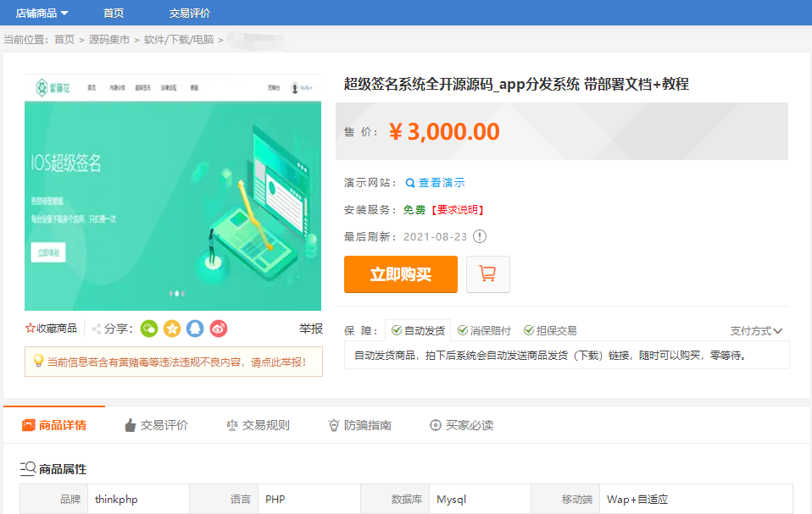Click the magnifier icon next to 查看演示
Image resolution: width=812 pixels, height=514 pixels.
coord(409,181)
